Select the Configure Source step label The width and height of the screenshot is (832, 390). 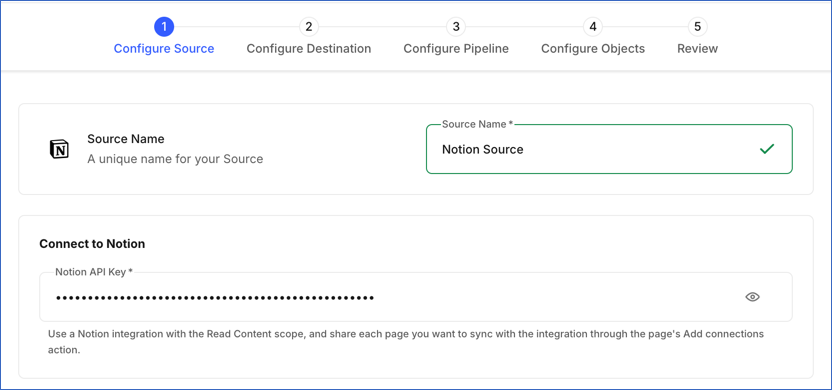[164, 49]
